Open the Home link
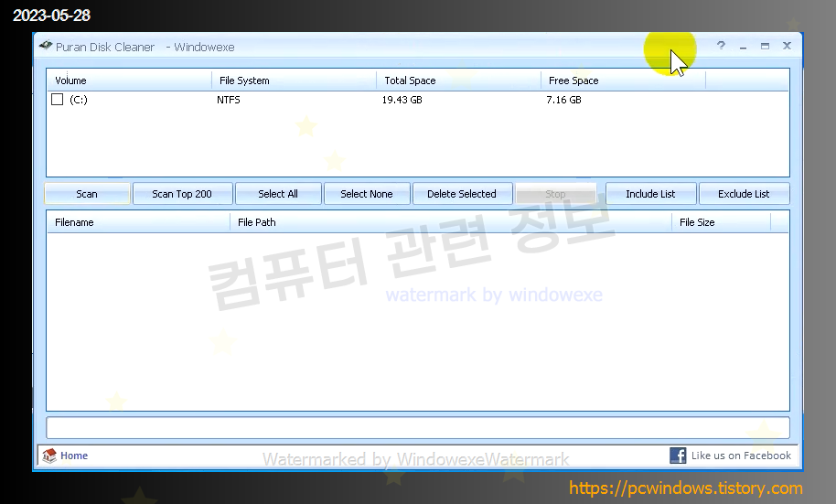 (74, 456)
